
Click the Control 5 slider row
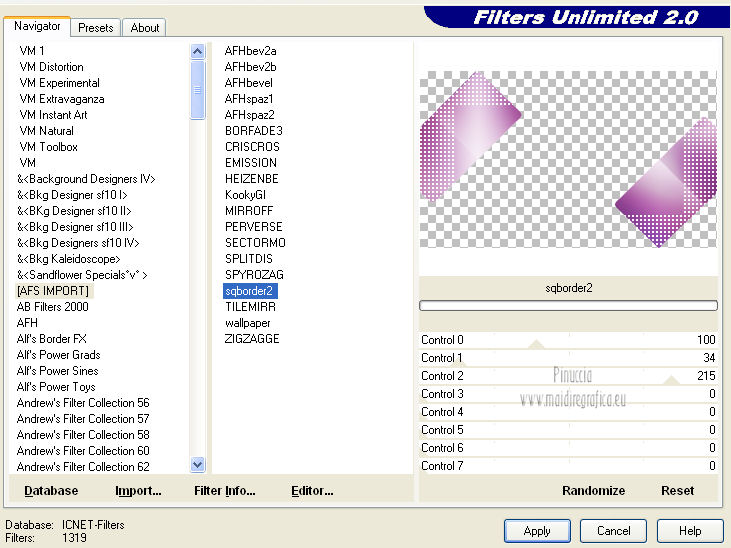pyautogui.click(x=568, y=430)
